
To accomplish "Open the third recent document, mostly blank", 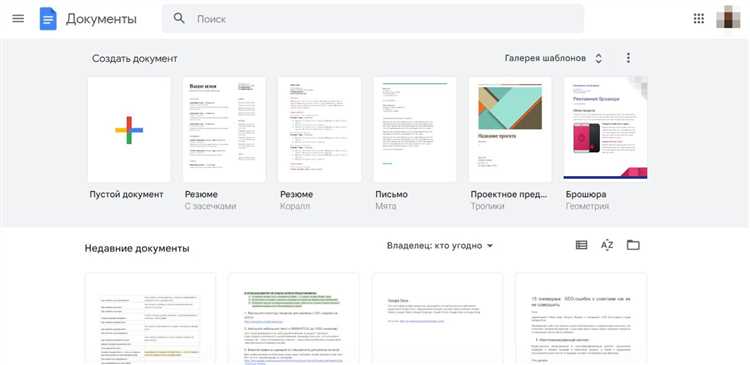I will (x=437, y=319).
